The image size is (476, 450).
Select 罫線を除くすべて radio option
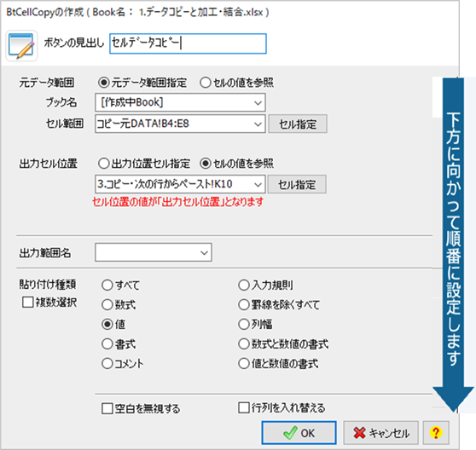(244, 305)
